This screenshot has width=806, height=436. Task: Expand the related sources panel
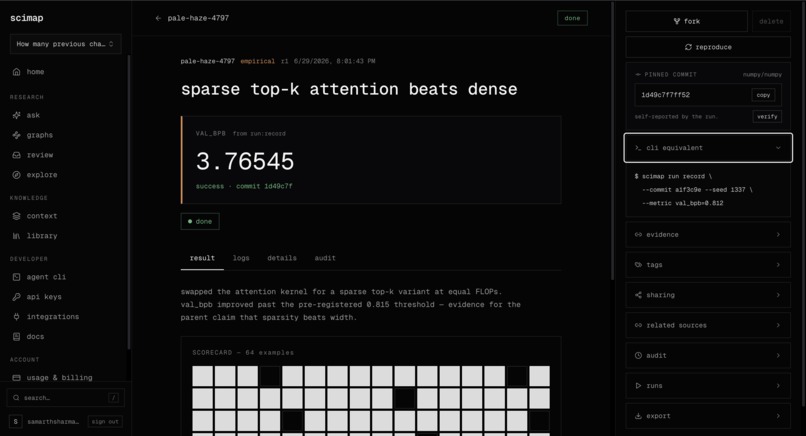[x=708, y=325]
